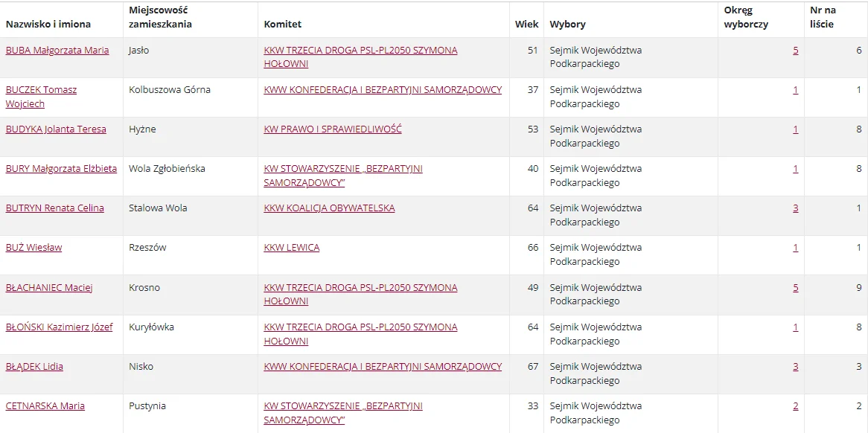Open BUCZEK Tomasz Wojciech candidate page
Image resolution: width=868 pixels, height=433 pixels.
coord(41,97)
